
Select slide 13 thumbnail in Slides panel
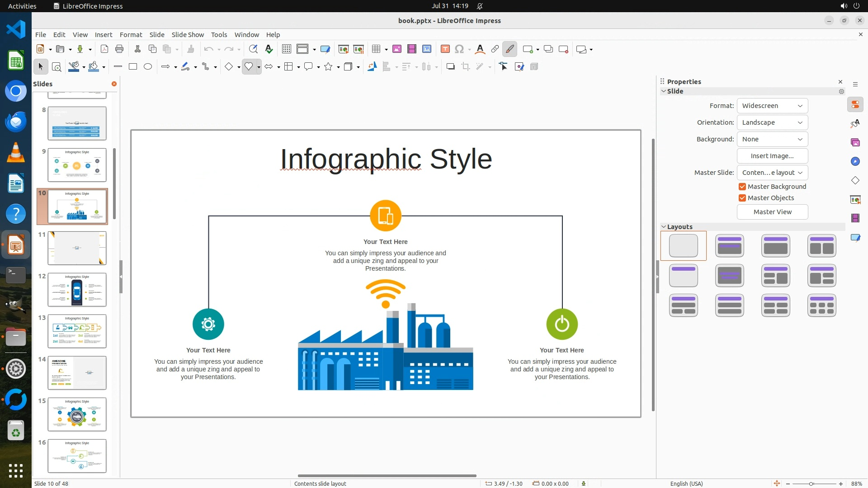click(x=77, y=331)
